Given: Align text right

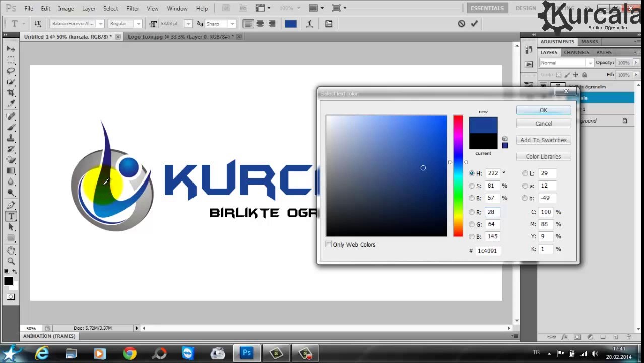Looking at the screenshot, I should 272,24.
